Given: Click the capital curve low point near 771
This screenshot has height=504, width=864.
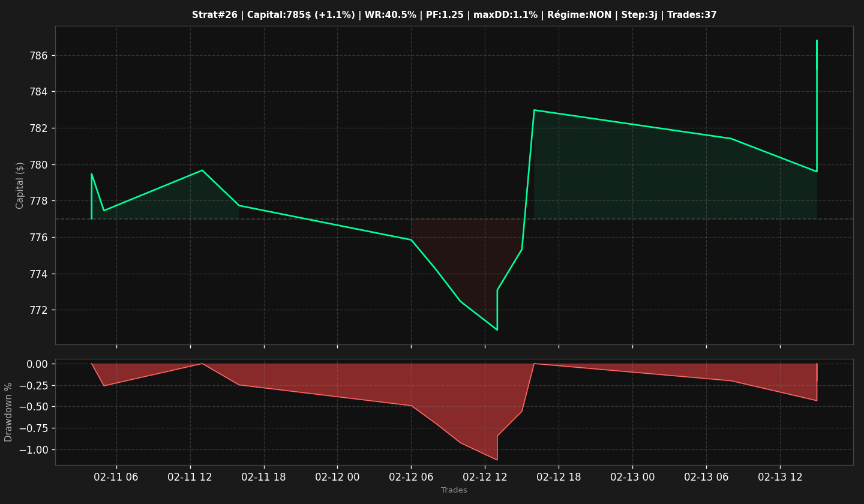Looking at the screenshot, I should 497,330.
